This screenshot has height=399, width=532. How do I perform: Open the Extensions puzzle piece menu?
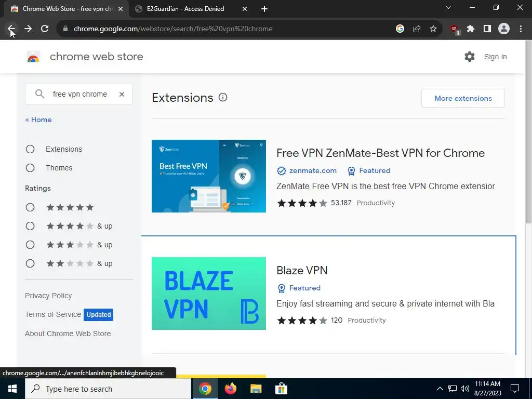pyautogui.click(x=471, y=29)
